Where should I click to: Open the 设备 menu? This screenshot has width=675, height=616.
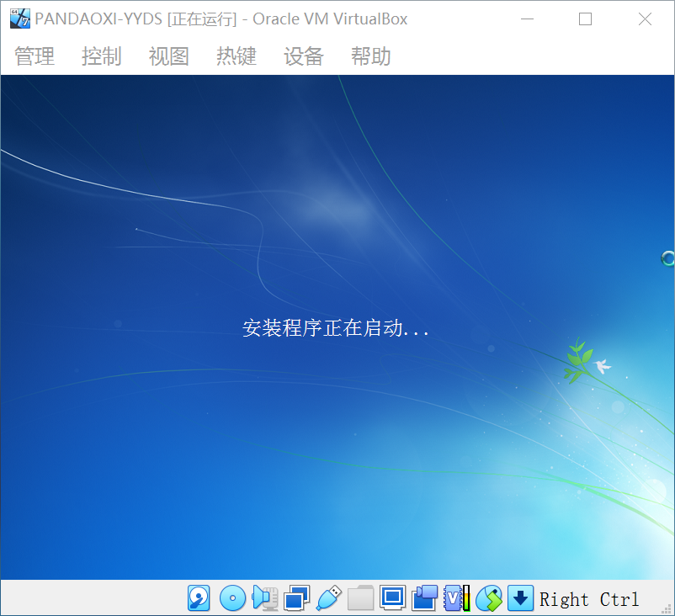click(304, 56)
